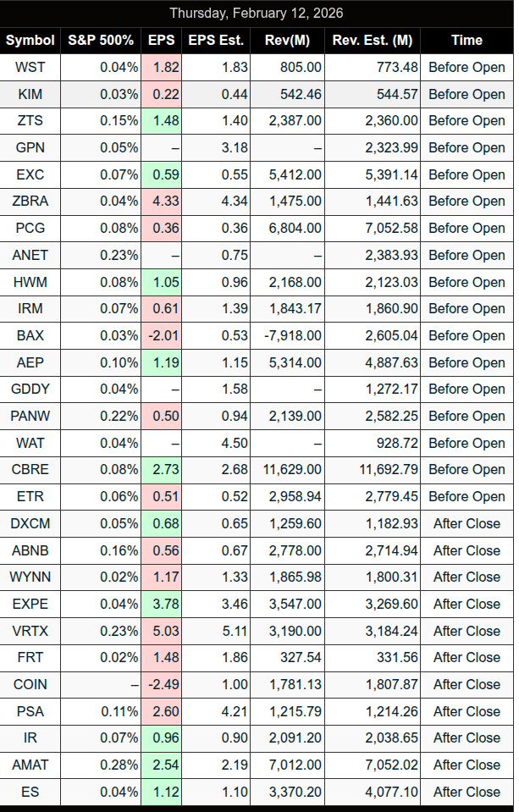Sort by the EPS Est. column header
This screenshot has height=812, width=519.
pos(216,40)
